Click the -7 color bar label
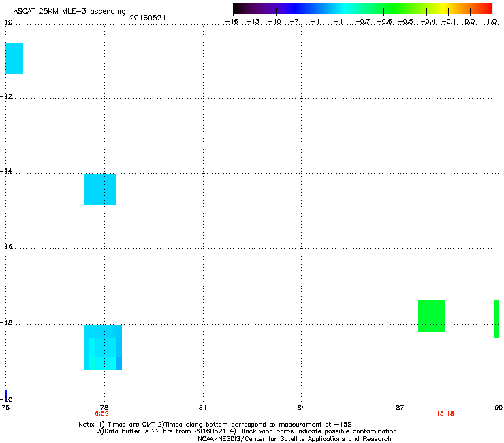The height and width of the screenshot is (443, 504). pyautogui.click(x=295, y=22)
